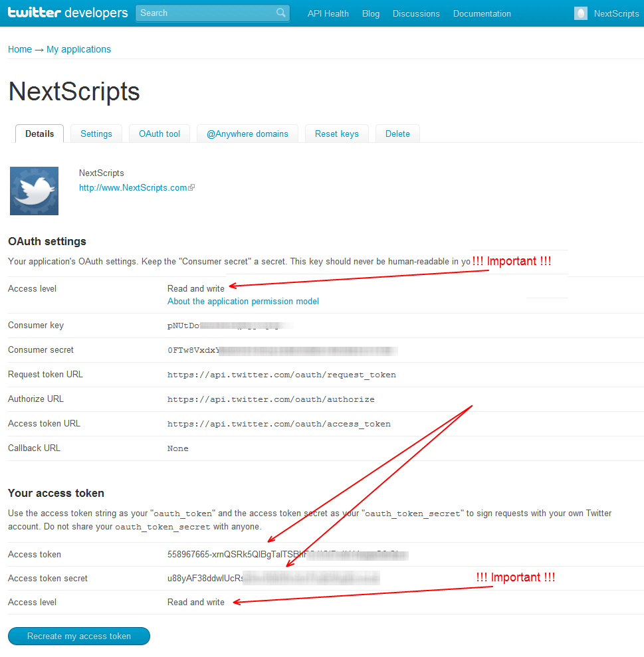
Task: Go to the Home breadcrumb link
Action: (x=20, y=49)
